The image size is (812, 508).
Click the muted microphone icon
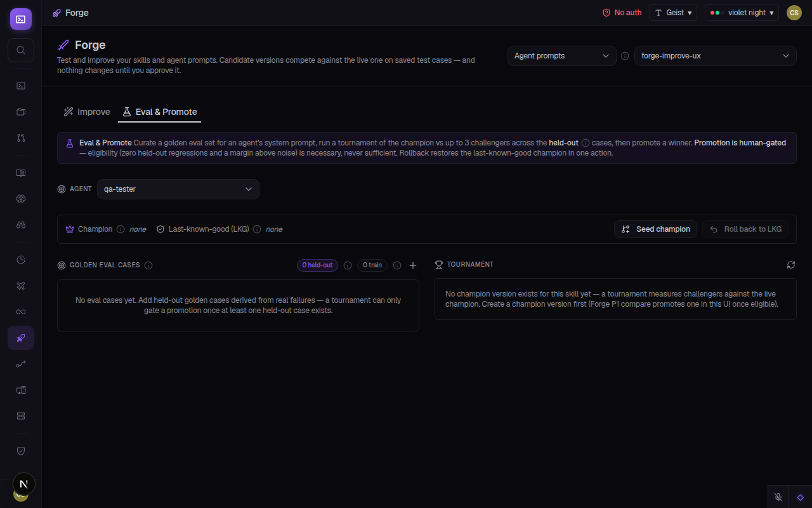[778, 497]
